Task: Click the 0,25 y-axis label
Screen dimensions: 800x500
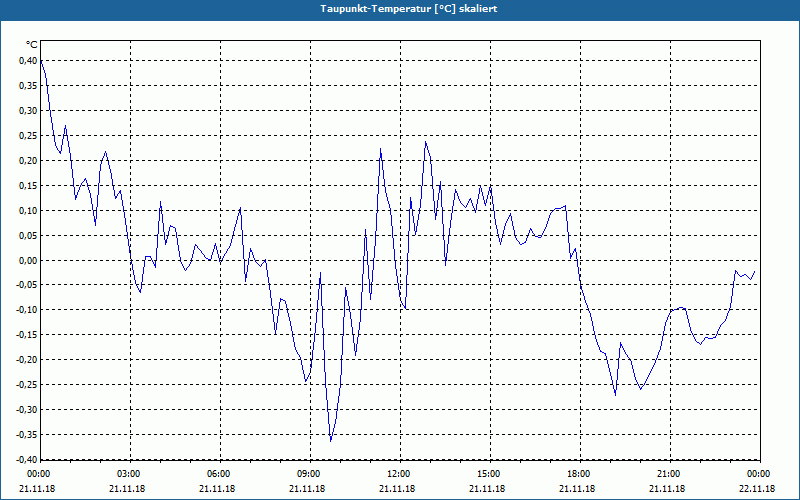Action: (28, 136)
